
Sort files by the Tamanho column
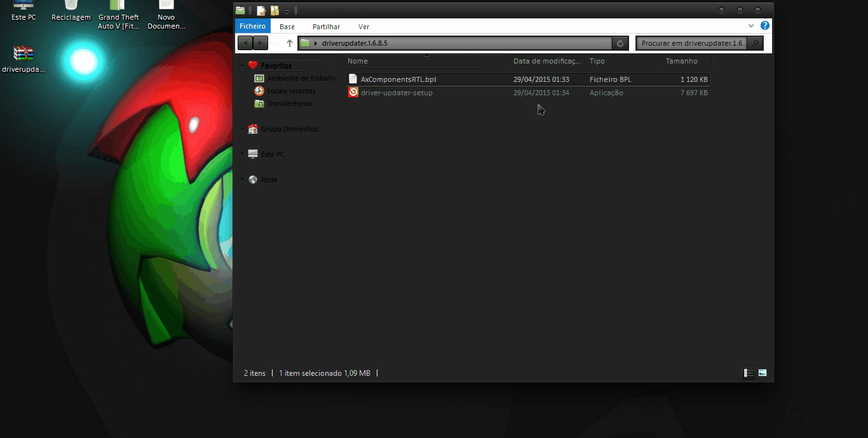tap(682, 61)
